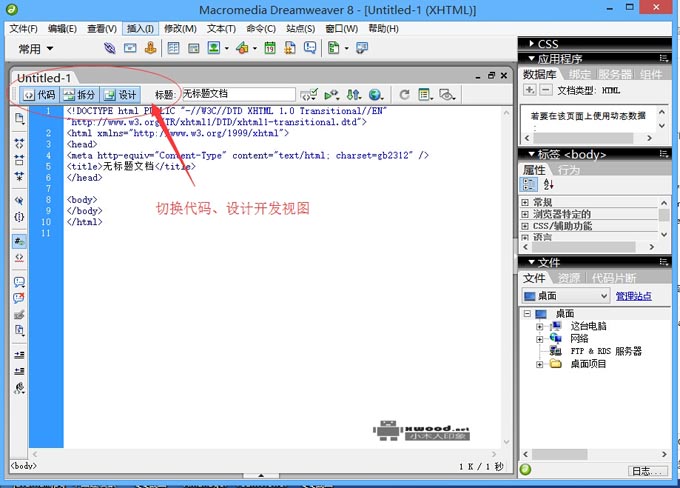Click the 日志... button
680x488 pixels.
(x=648, y=471)
